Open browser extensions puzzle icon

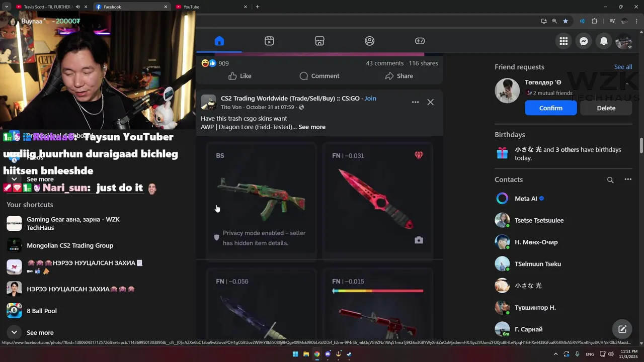tap(595, 21)
